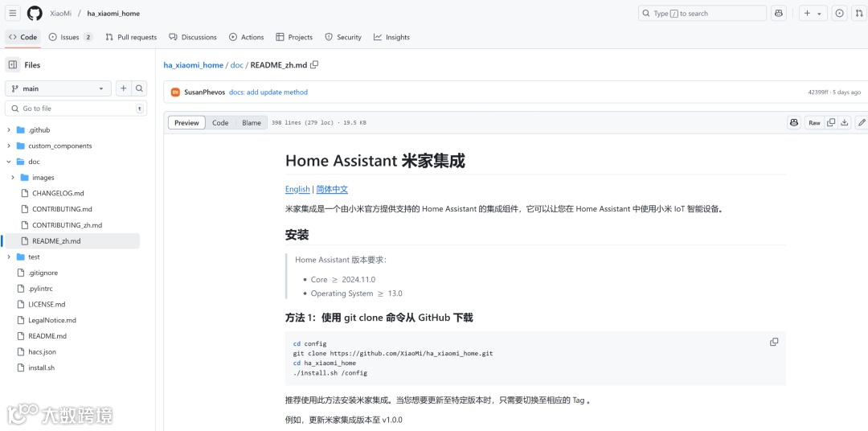Open .gitignore in file tree

(43, 273)
